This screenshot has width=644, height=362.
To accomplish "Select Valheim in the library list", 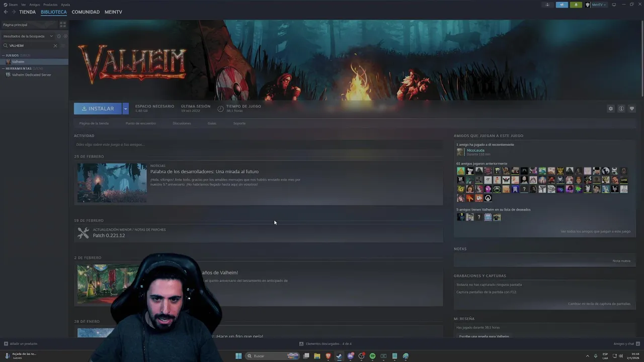I will point(34,62).
